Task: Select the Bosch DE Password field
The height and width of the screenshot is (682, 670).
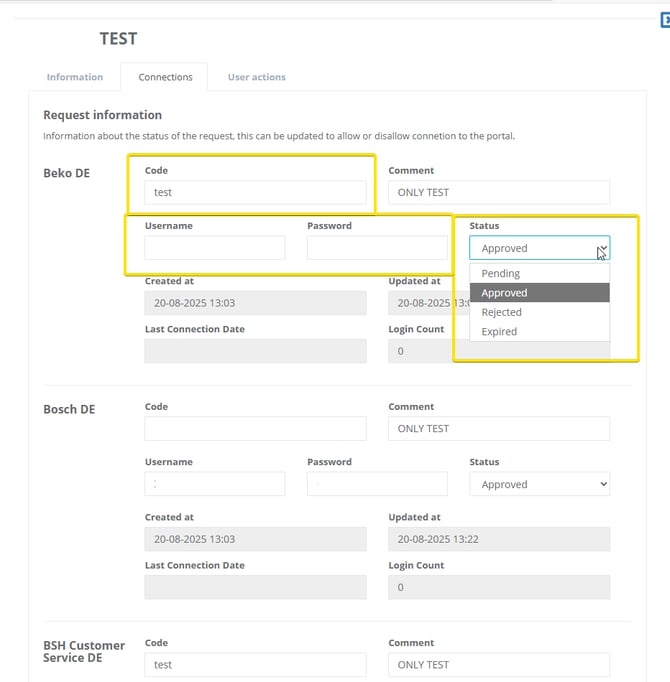Action: tap(376, 484)
